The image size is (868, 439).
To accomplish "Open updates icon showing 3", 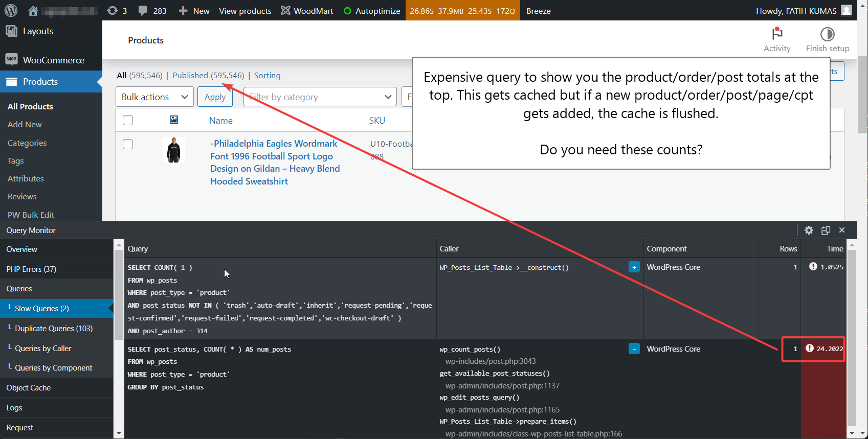I will tap(113, 11).
